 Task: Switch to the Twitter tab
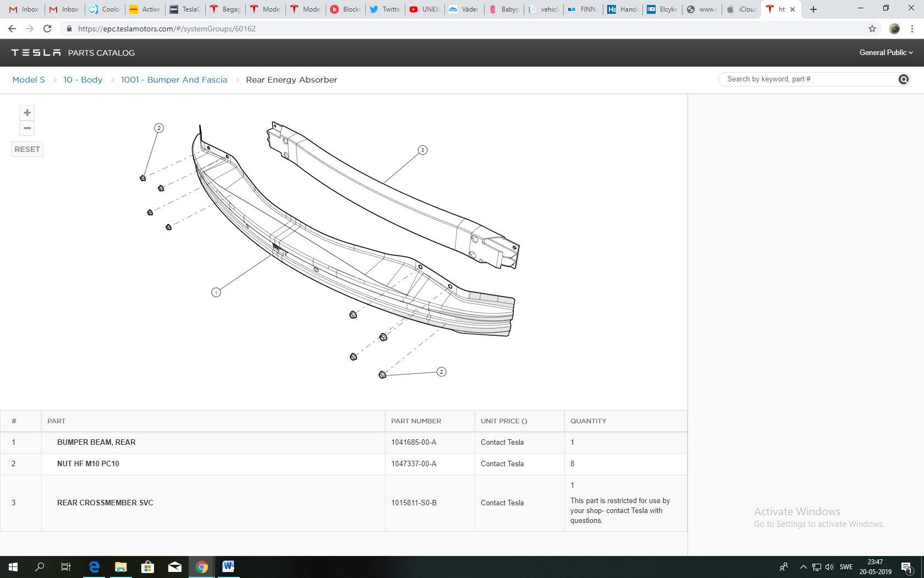click(385, 9)
